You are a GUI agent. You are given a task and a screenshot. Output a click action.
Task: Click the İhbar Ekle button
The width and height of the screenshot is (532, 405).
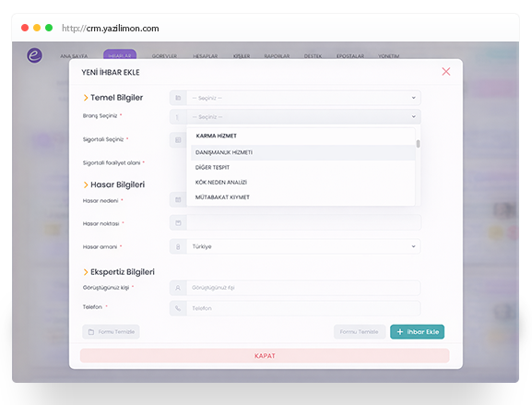(x=417, y=332)
